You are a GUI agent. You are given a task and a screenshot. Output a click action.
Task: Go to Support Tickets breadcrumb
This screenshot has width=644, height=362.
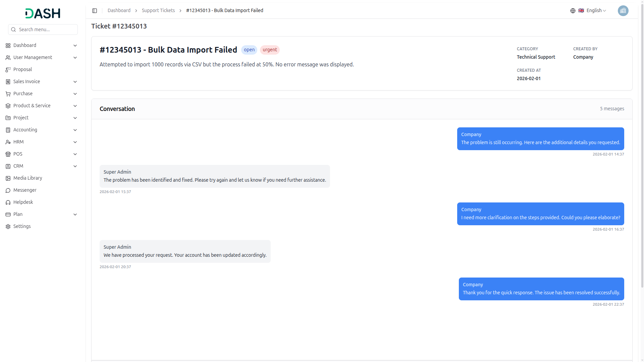point(158,11)
